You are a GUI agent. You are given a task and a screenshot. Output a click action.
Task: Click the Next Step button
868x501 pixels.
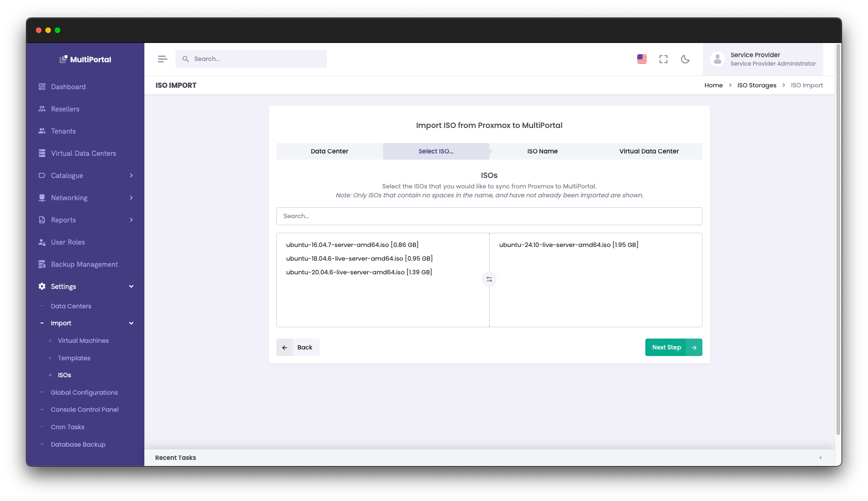673,347
